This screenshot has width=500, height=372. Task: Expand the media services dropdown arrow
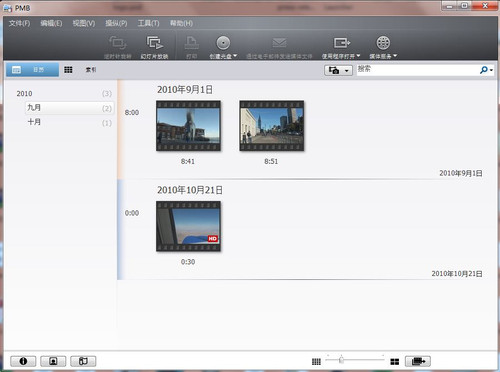(x=395, y=56)
